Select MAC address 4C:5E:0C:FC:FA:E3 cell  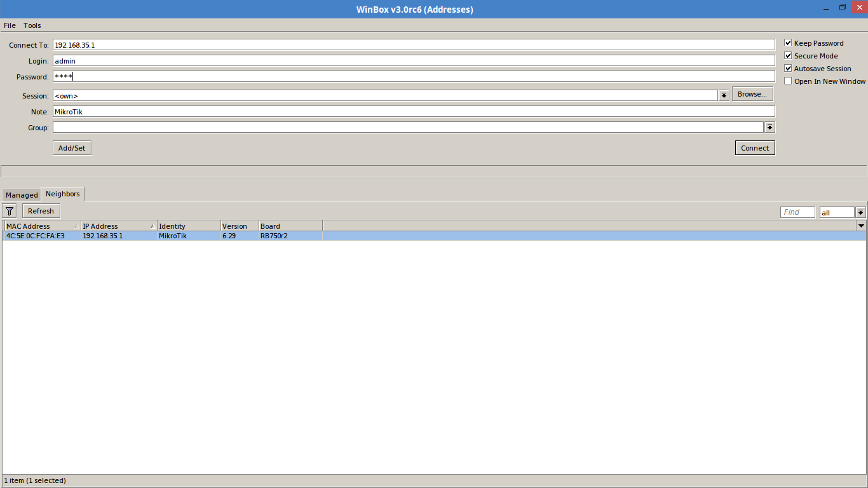42,236
